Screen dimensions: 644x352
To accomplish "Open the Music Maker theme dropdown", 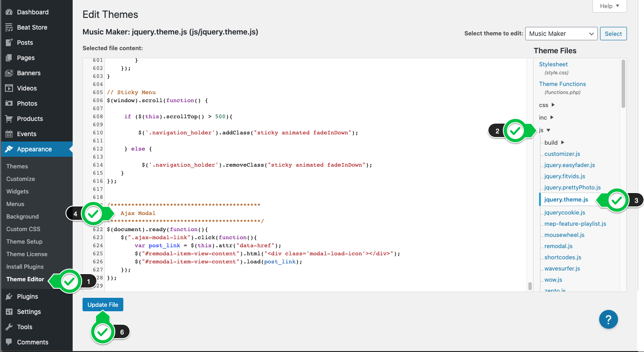I will pyautogui.click(x=561, y=34).
